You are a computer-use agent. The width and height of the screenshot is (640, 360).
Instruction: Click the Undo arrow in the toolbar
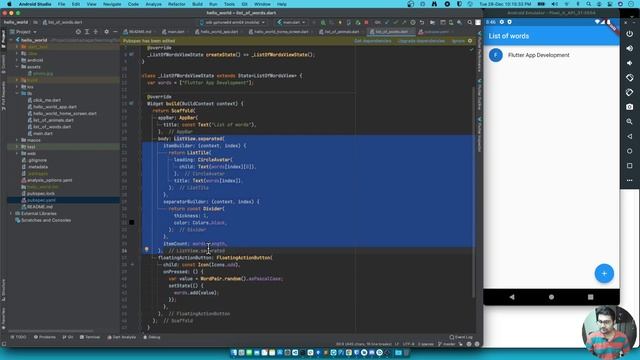coord(422,22)
